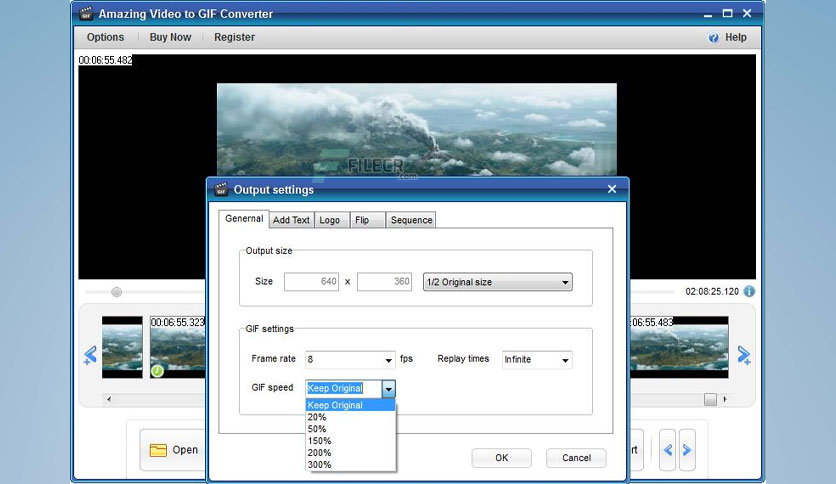Collapse the GIF speed dropdown arrow
The width and height of the screenshot is (836, 484).
click(x=389, y=389)
